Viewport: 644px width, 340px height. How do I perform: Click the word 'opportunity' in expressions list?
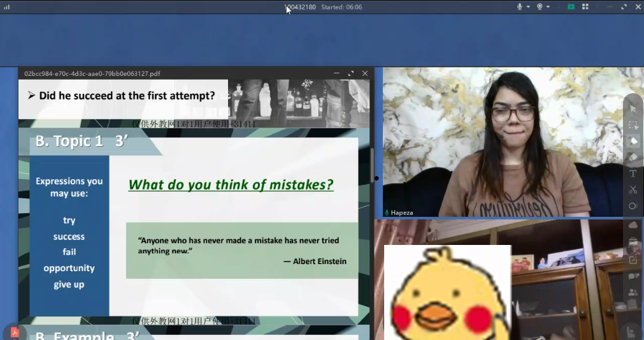[x=69, y=269]
